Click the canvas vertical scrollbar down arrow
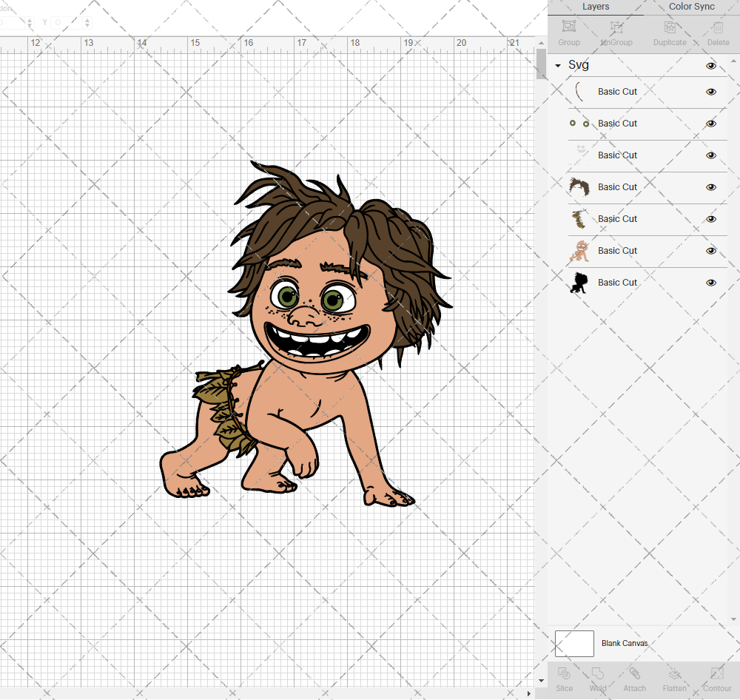The width and height of the screenshot is (740, 700). click(542, 681)
